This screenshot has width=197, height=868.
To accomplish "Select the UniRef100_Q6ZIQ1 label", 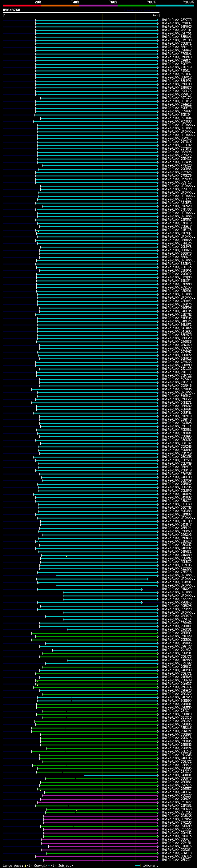I will [177, 30].
